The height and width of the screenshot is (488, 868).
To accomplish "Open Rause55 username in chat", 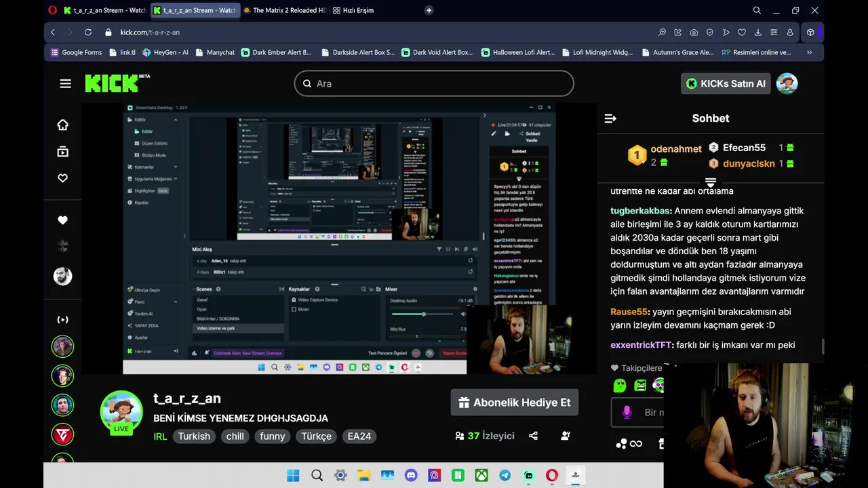I will (x=629, y=312).
